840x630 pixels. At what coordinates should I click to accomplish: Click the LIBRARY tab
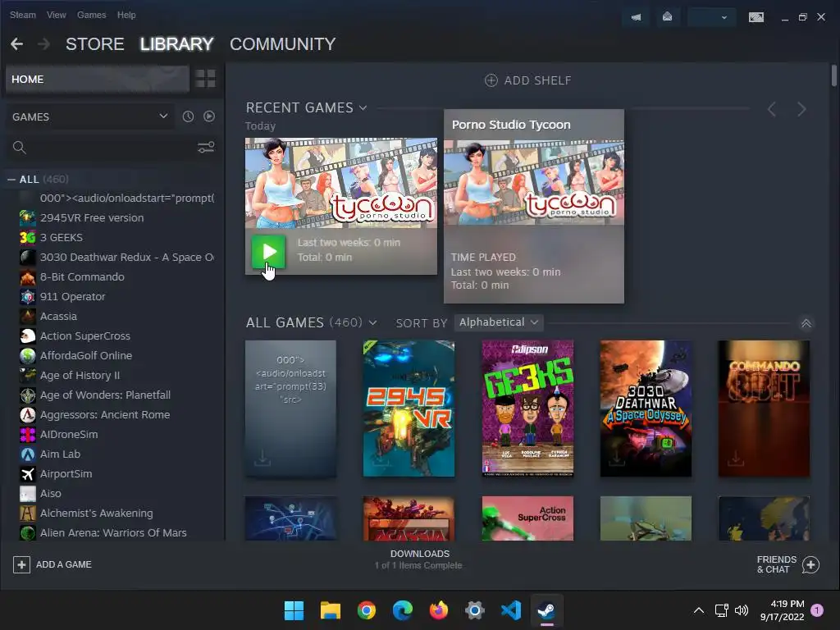click(x=177, y=44)
